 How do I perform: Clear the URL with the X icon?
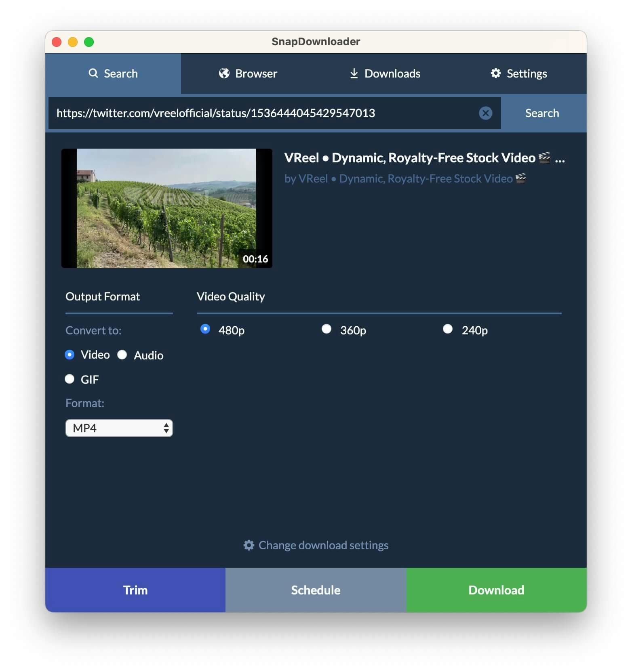[485, 113]
